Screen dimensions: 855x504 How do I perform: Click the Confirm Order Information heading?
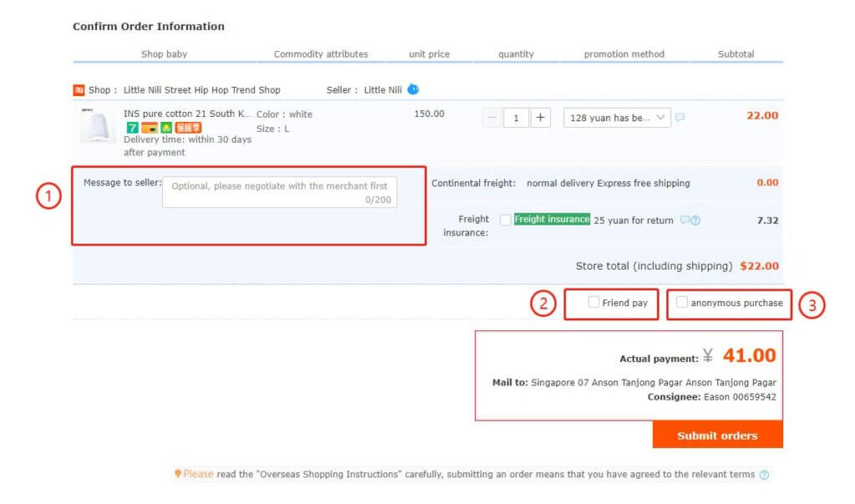[x=149, y=26]
